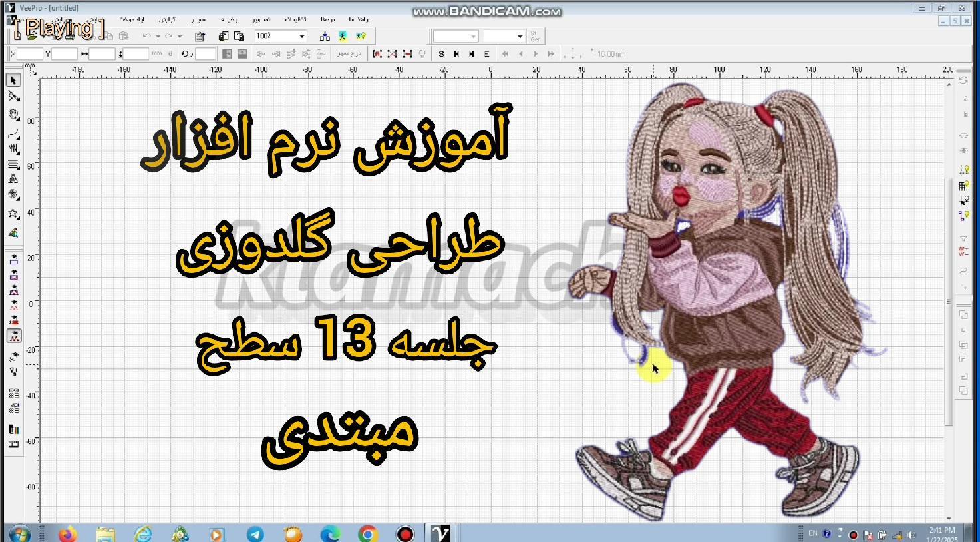The width and height of the screenshot is (980, 542).
Task: Toggle the eye visibility icon on right panel
Action: (x=963, y=150)
